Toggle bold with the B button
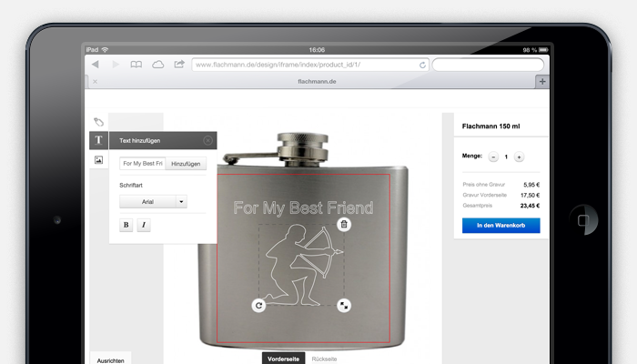The image size is (637, 364). (126, 225)
